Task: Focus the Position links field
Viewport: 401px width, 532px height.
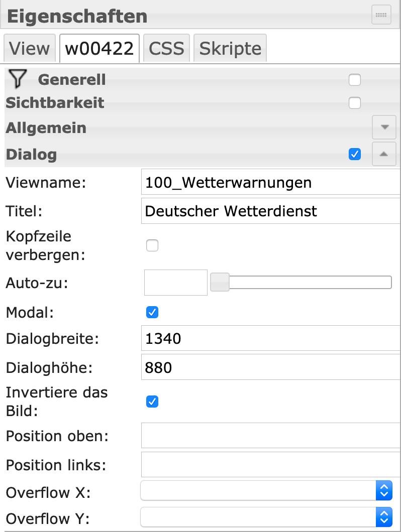Action: pyautogui.click(x=271, y=464)
